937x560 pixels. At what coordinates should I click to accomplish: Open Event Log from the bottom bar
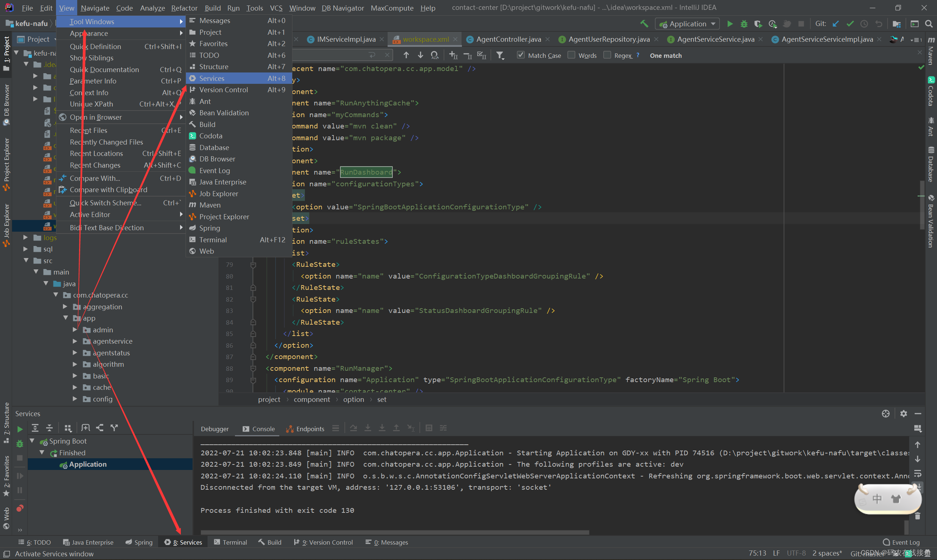coord(901,542)
